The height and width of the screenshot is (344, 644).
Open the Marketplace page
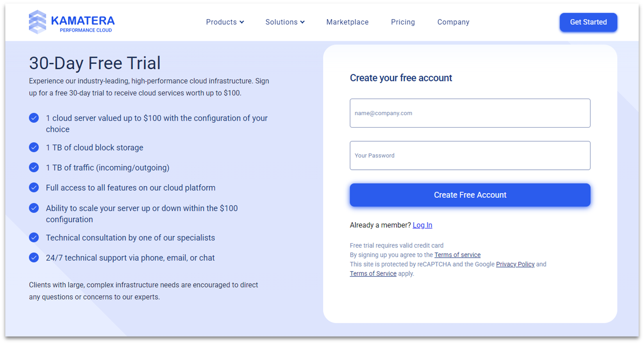point(347,22)
